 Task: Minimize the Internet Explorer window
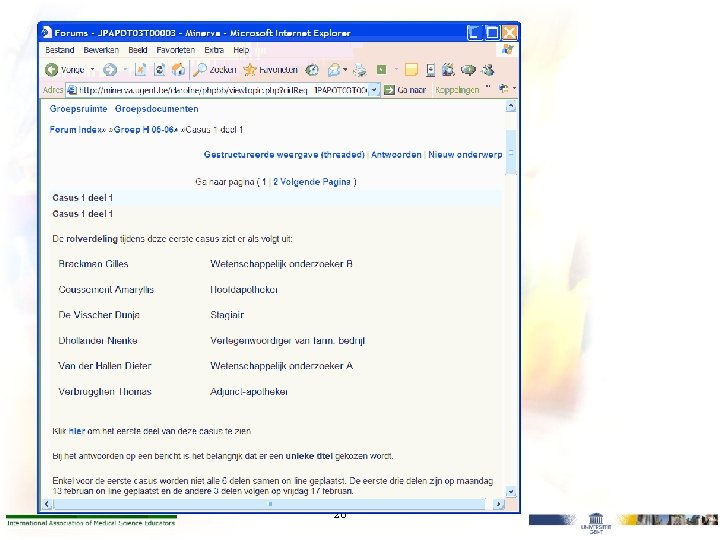point(474,33)
